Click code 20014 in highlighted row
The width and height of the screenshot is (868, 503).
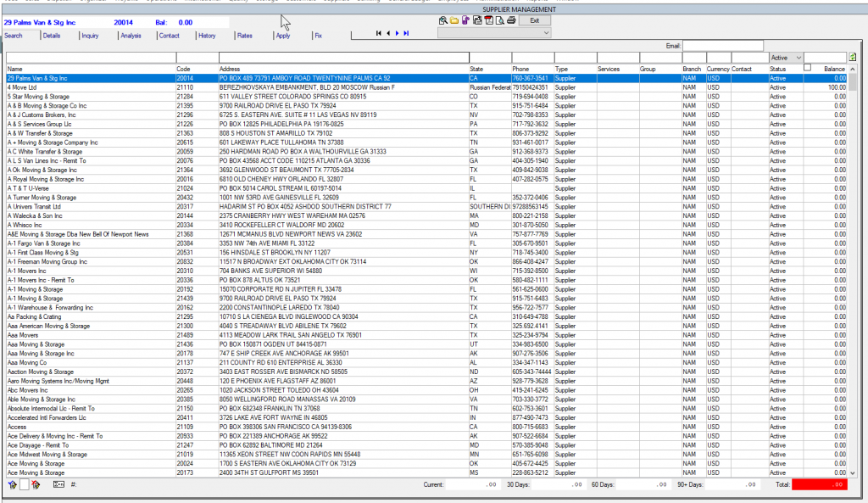coord(185,79)
